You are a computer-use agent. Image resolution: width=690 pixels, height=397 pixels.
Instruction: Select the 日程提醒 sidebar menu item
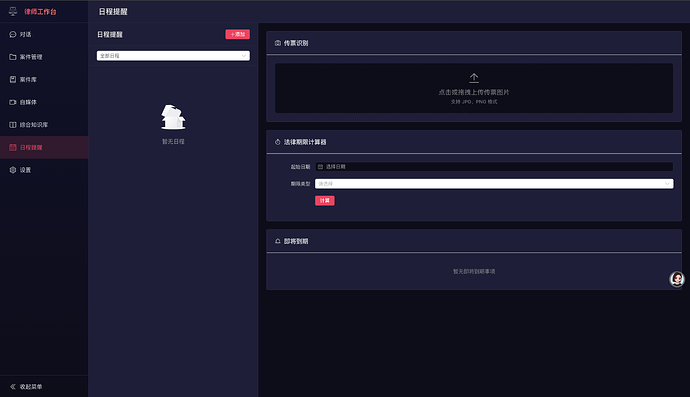pos(44,147)
